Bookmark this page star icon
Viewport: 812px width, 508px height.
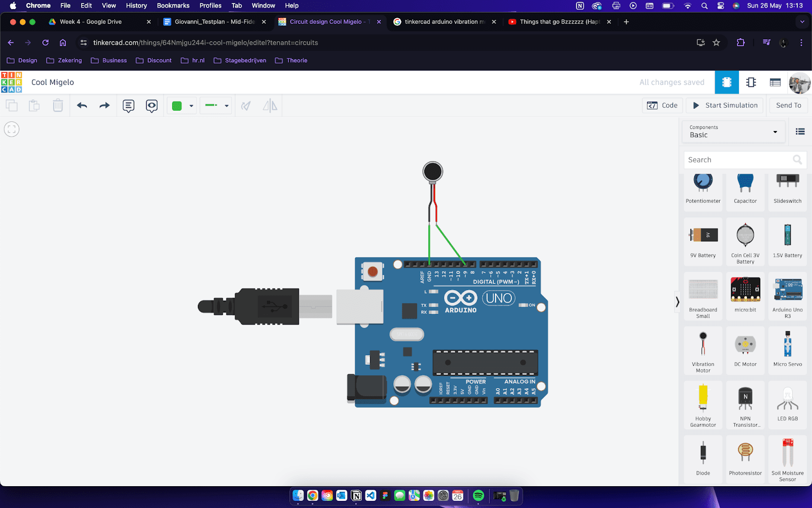(716, 43)
